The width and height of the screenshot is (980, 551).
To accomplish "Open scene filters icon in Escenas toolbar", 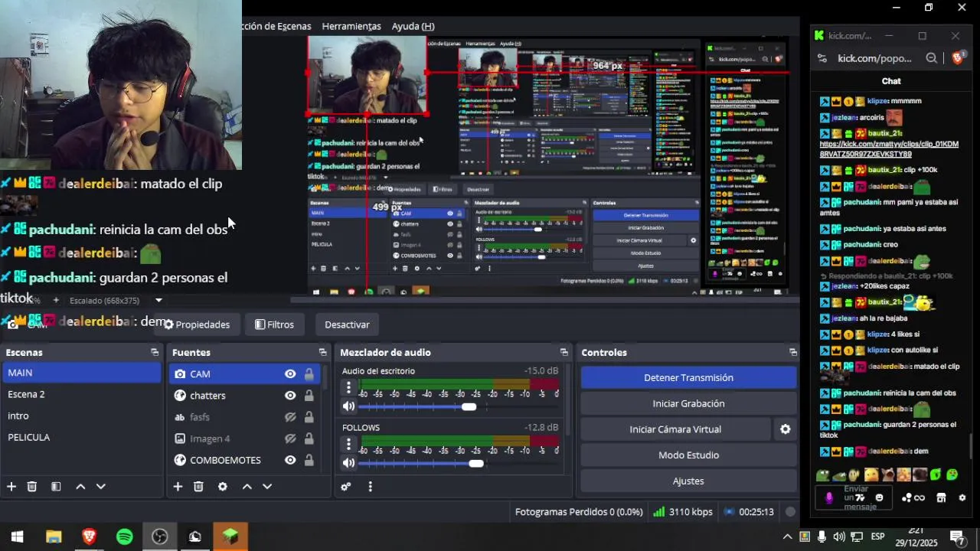I will pos(56,487).
